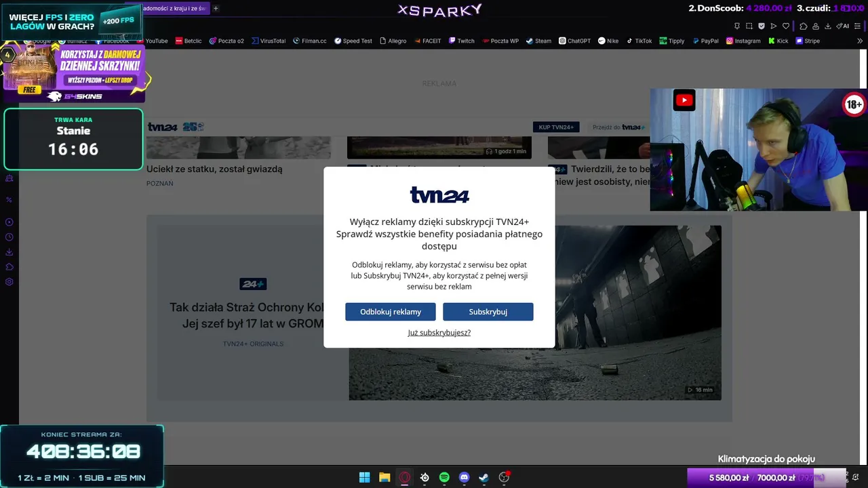This screenshot has height=488, width=868.
Task: Open the Straż Ochrony video thumbnail
Action: tap(535, 312)
